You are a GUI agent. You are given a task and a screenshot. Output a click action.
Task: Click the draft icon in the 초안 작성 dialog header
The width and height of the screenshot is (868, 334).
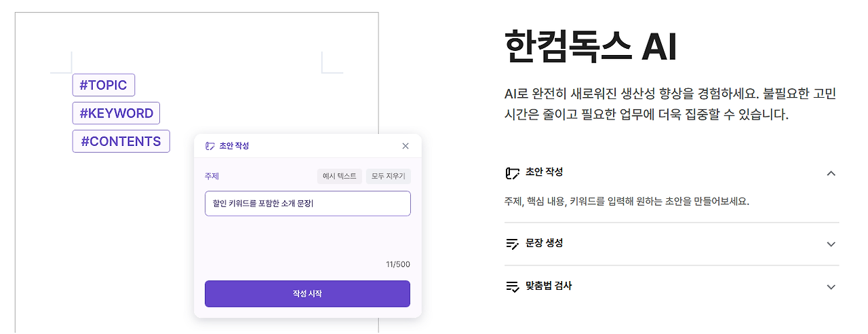[x=210, y=146]
